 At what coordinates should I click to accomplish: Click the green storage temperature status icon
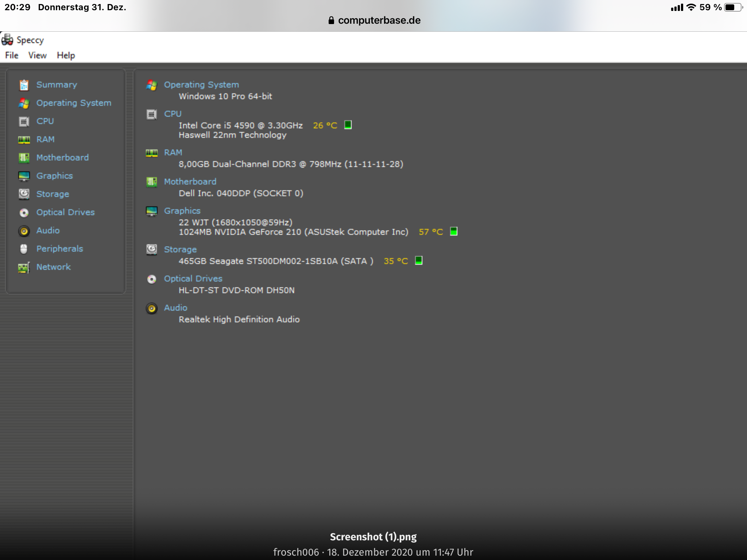pyautogui.click(x=419, y=261)
